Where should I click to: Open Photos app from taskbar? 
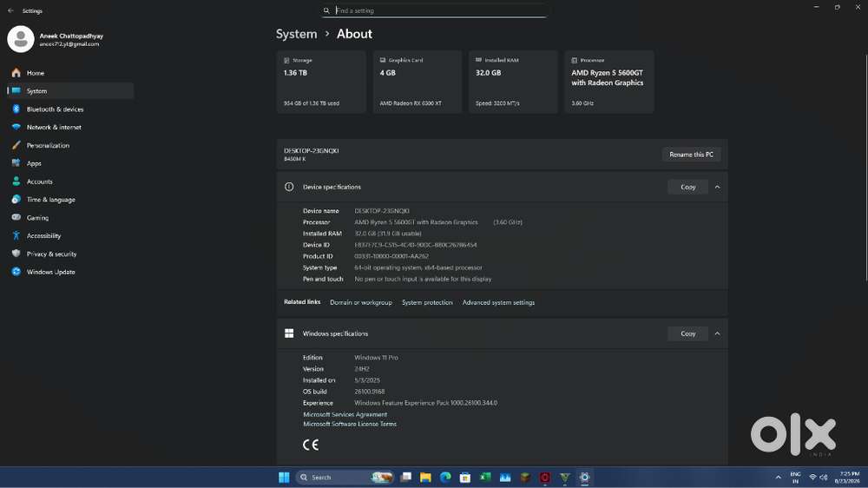[505, 478]
